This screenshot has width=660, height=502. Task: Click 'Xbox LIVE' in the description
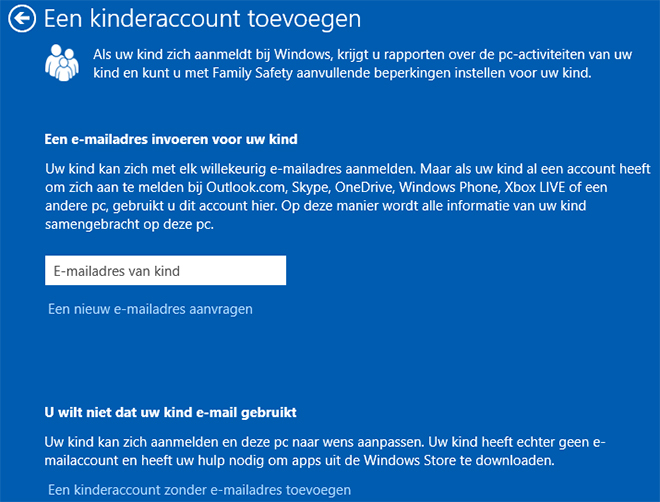click(535, 187)
